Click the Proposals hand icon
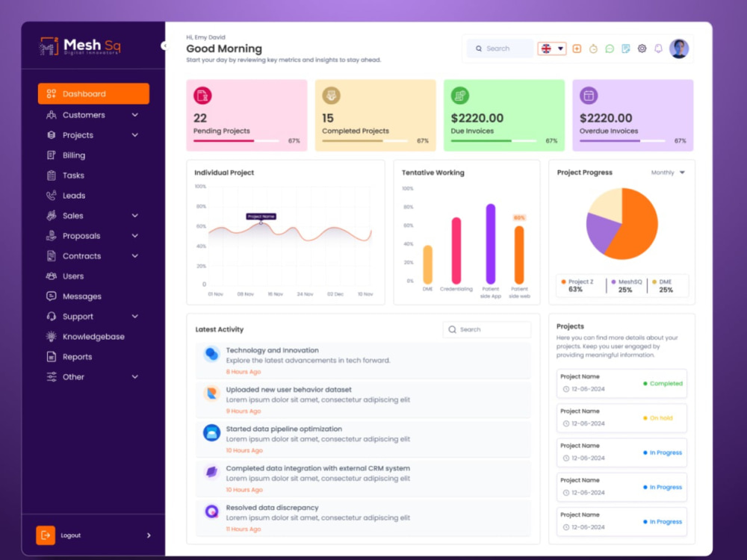 click(51, 236)
